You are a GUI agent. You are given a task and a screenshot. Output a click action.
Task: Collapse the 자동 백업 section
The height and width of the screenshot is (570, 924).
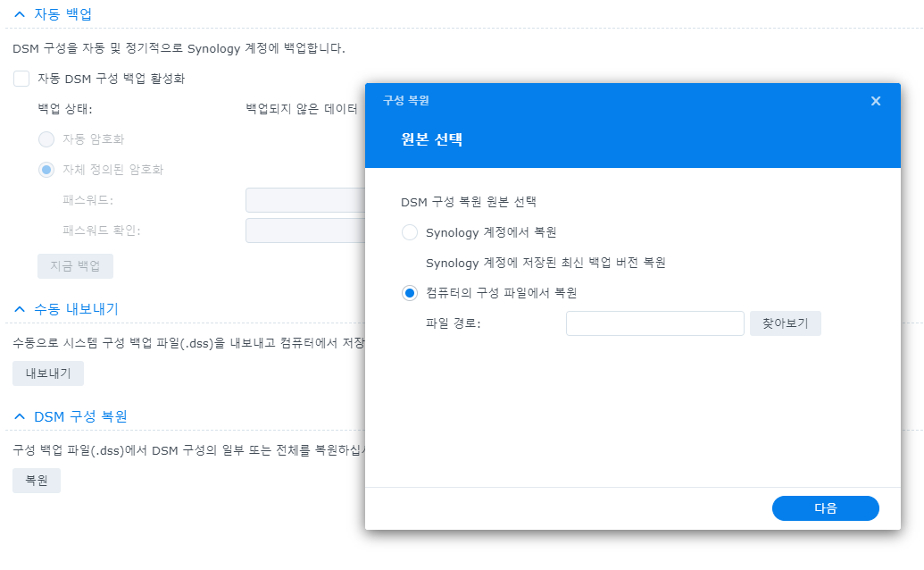(20, 14)
